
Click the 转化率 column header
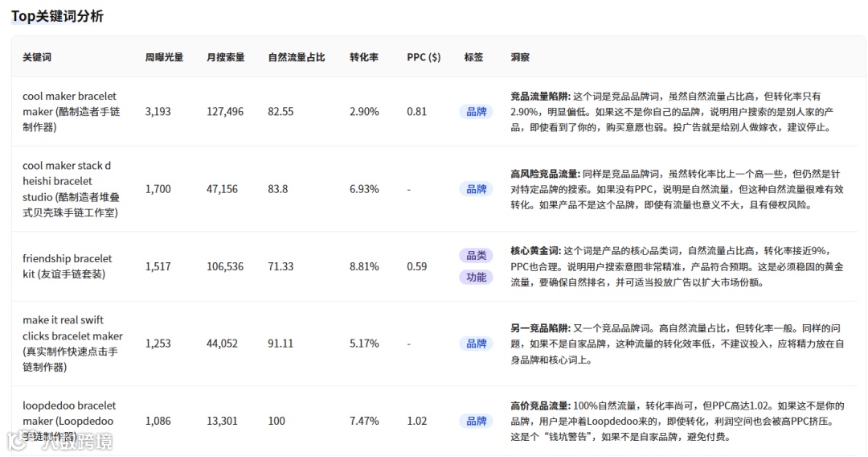364,57
